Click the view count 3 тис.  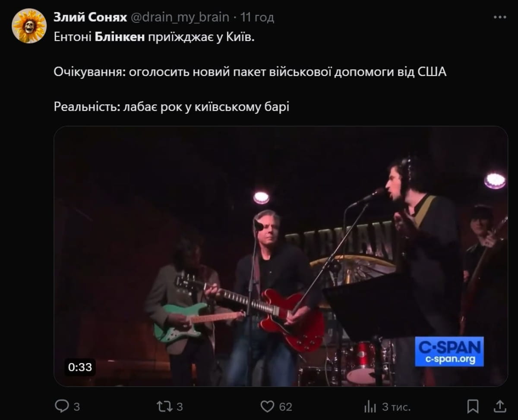396,407
